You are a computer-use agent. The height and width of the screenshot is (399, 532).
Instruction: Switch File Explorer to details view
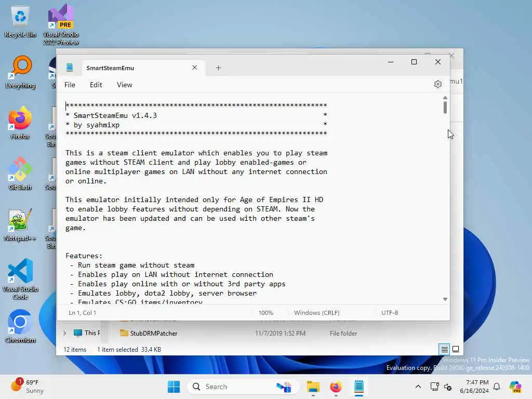(444, 349)
